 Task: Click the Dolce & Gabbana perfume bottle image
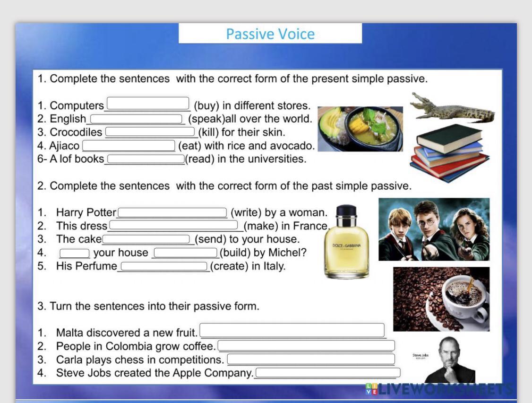pos(346,242)
